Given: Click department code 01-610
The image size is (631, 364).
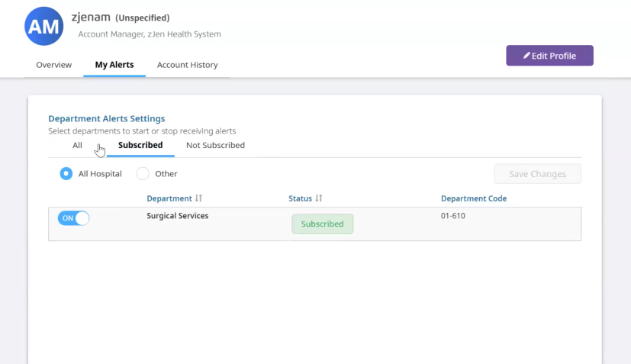Looking at the screenshot, I should 452,216.
